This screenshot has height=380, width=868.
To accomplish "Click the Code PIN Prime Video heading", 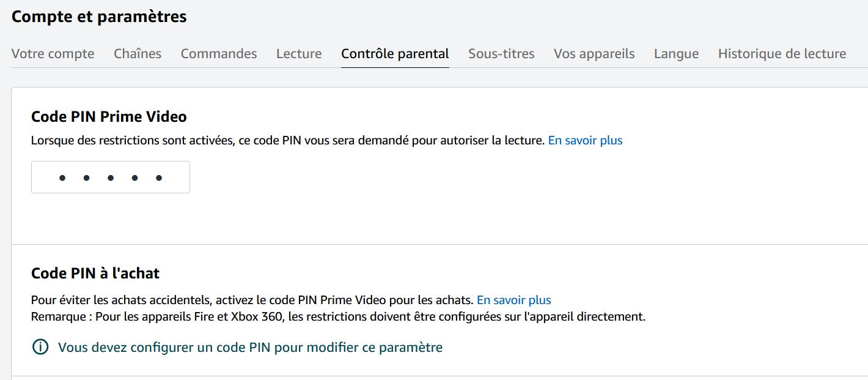I will (109, 116).
